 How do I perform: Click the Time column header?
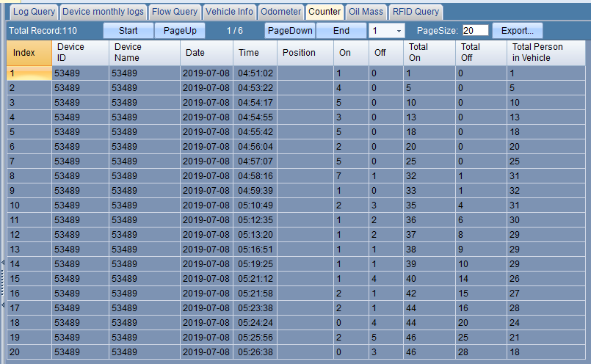coord(255,53)
